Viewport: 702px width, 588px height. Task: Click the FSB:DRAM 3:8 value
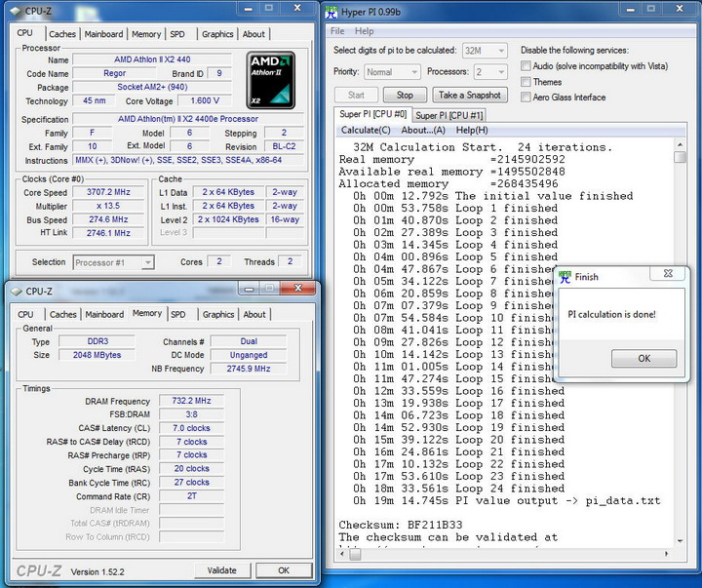(191, 414)
